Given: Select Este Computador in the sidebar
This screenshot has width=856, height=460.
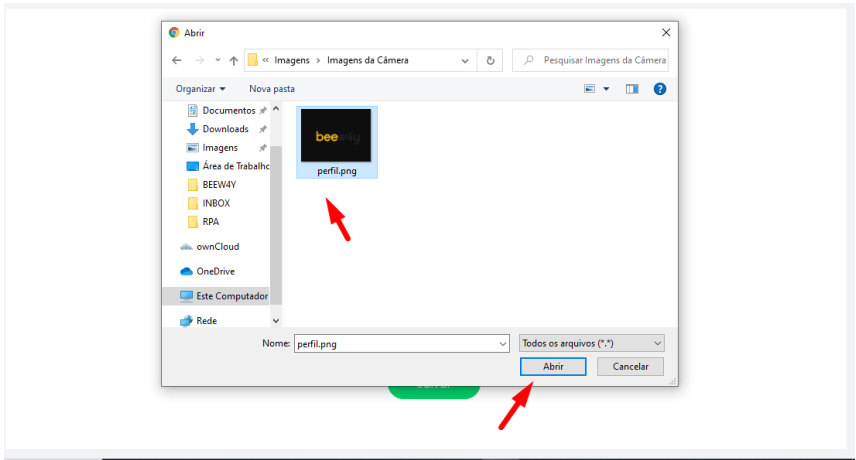Looking at the screenshot, I should [216, 296].
